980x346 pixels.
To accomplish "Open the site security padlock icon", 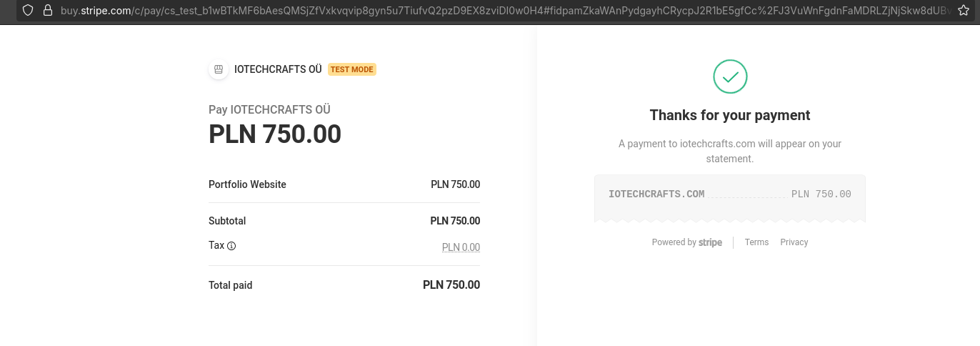I will 48,11.
